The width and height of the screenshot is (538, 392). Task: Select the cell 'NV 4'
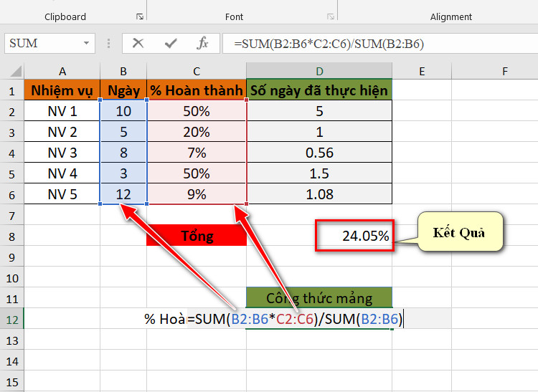[62, 173]
